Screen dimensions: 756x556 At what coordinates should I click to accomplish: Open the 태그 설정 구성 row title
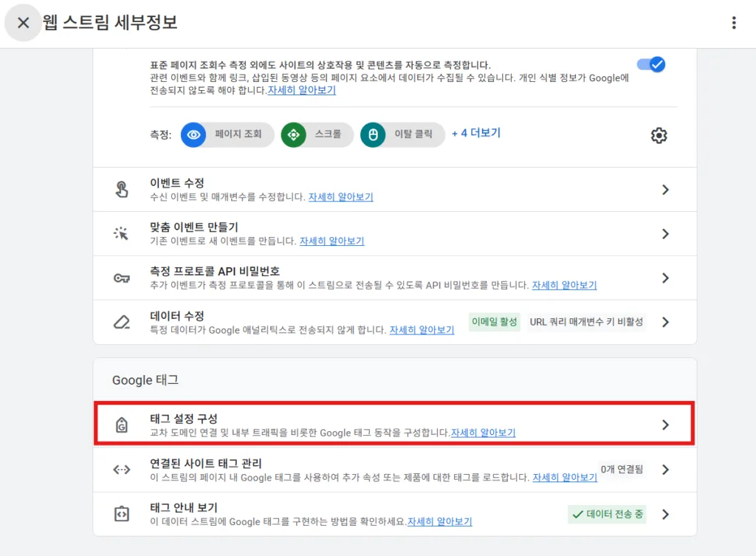tap(184, 419)
